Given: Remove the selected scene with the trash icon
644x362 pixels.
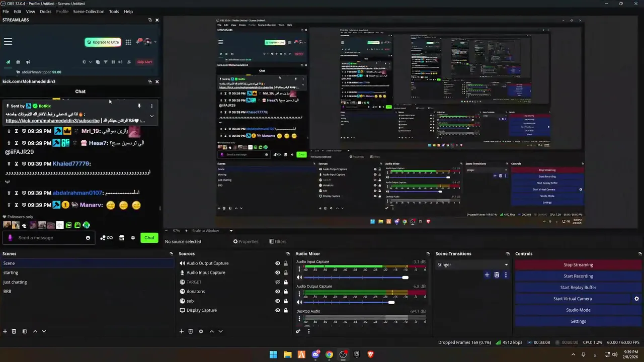Looking at the screenshot, I should 14,331.
